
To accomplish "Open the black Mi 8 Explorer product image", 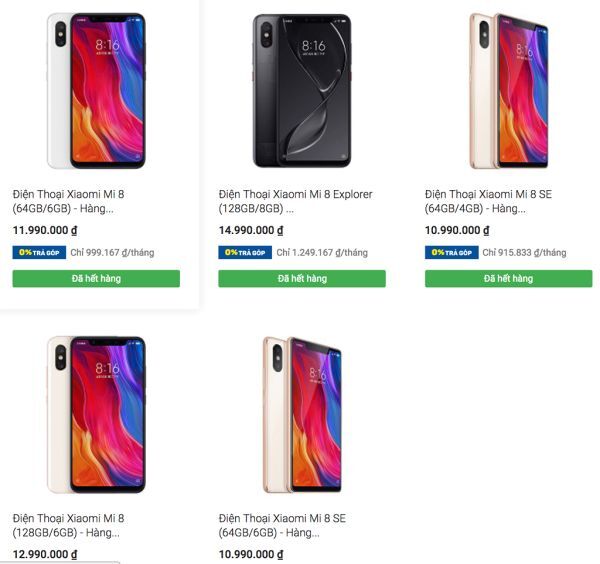I will point(302,91).
